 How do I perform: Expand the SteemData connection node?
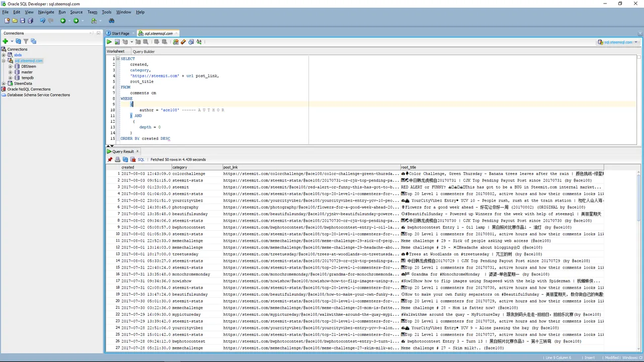4,83
